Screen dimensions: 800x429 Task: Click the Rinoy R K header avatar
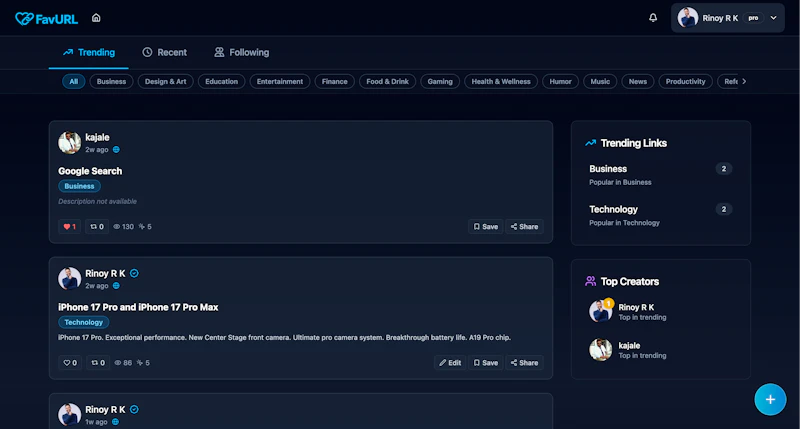pos(687,18)
